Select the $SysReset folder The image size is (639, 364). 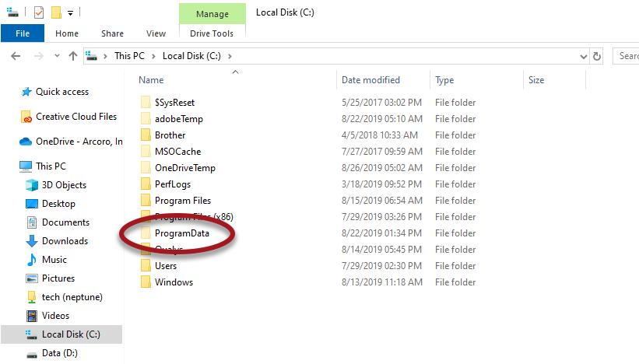pos(174,103)
